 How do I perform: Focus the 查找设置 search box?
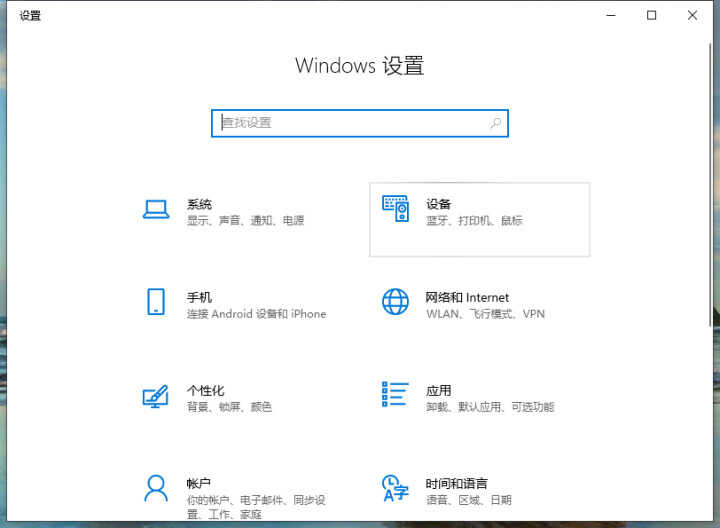pyautogui.click(x=360, y=123)
